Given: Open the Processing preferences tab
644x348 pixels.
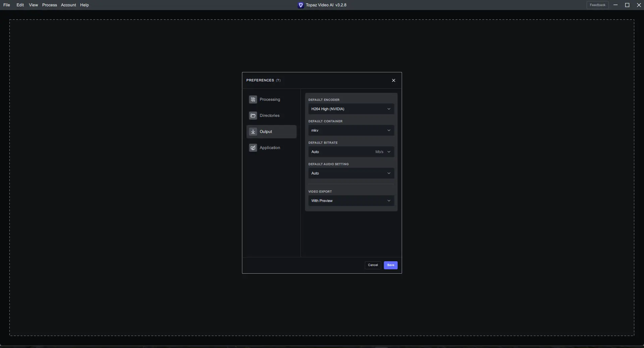Looking at the screenshot, I should (271, 99).
